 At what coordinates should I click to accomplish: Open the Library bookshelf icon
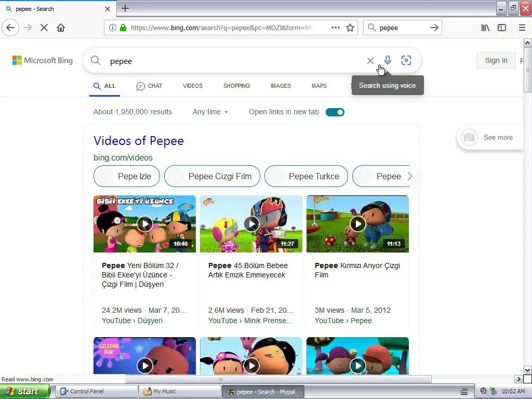(x=485, y=28)
